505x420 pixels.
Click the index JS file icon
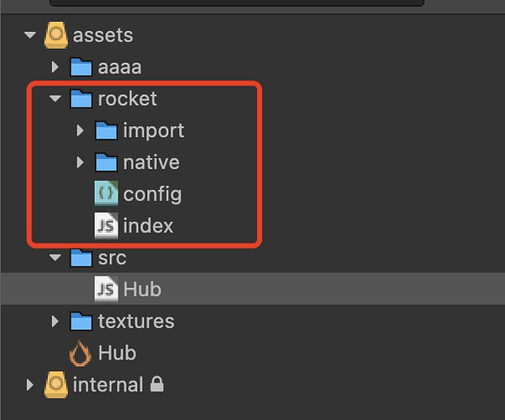(106, 225)
